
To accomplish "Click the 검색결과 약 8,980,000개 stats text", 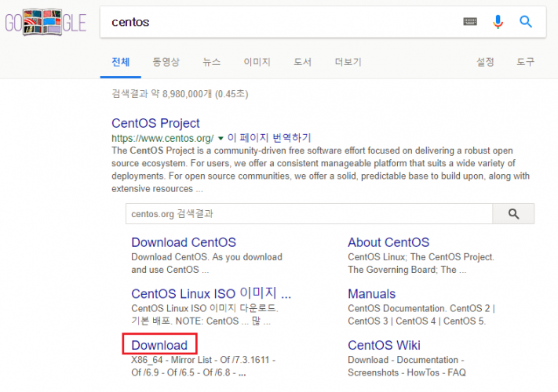I will (x=180, y=93).
